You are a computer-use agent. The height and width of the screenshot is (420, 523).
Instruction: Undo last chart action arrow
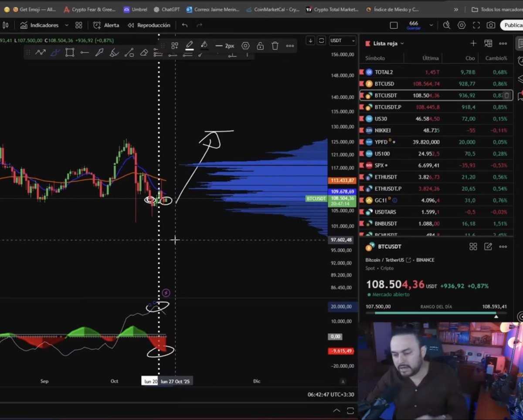click(x=185, y=25)
